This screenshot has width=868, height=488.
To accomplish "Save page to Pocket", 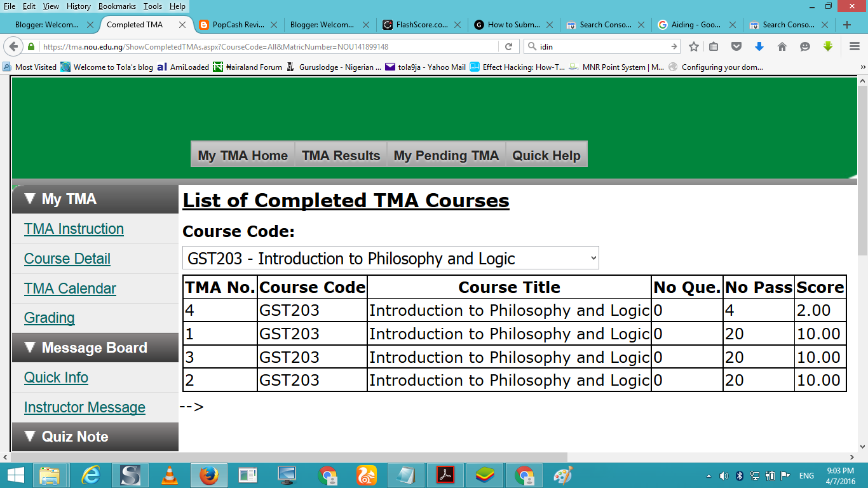I will click(x=736, y=46).
